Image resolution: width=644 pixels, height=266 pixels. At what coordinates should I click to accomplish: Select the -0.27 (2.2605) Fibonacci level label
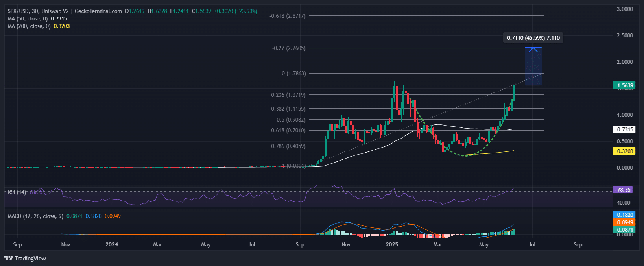click(x=289, y=48)
